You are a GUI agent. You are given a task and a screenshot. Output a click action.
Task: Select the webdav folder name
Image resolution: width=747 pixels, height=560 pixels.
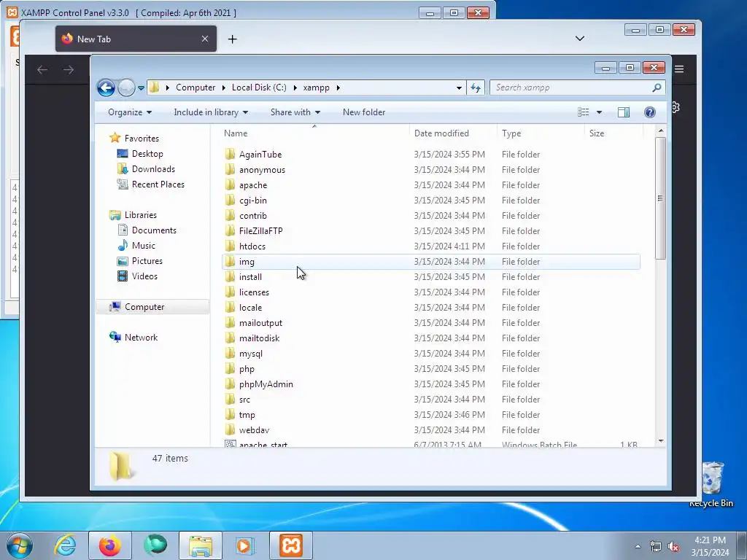point(254,430)
